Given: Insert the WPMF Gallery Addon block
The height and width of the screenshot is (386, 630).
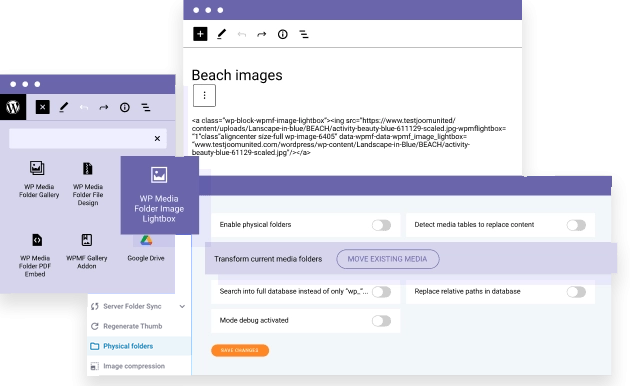Looking at the screenshot, I should click(87, 251).
